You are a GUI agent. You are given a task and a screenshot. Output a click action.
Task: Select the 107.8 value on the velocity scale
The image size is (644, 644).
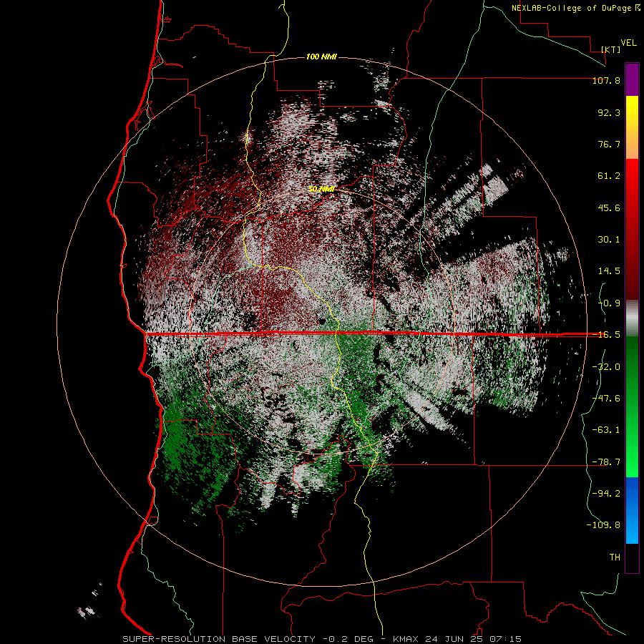coord(606,80)
